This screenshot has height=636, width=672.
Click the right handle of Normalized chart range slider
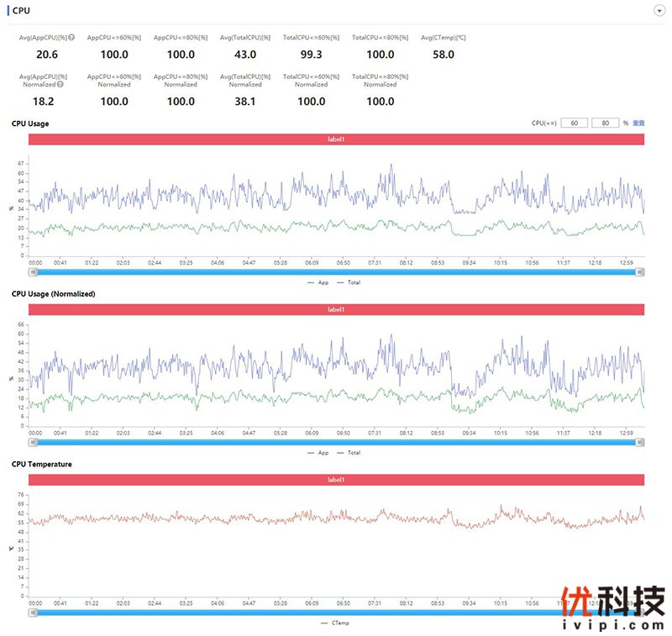click(640, 442)
